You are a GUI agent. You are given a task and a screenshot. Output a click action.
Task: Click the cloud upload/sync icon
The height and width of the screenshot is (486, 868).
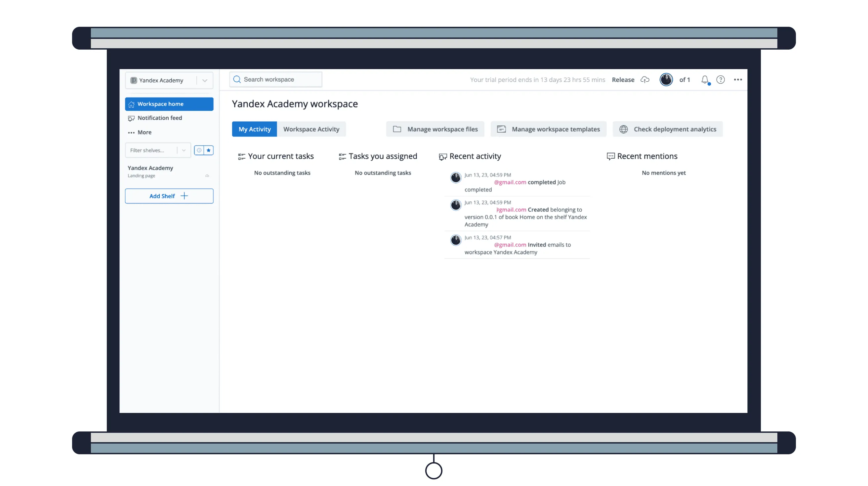pyautogui.click(x=644, y=79)
